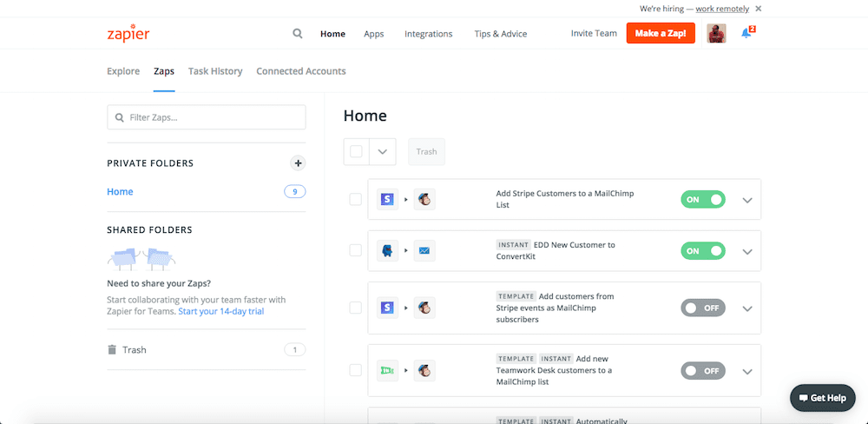Click Invite Team link
Image resolution: width=868 pixels, height=424 pixels.
pyautogui.click(x=594, y=33)
